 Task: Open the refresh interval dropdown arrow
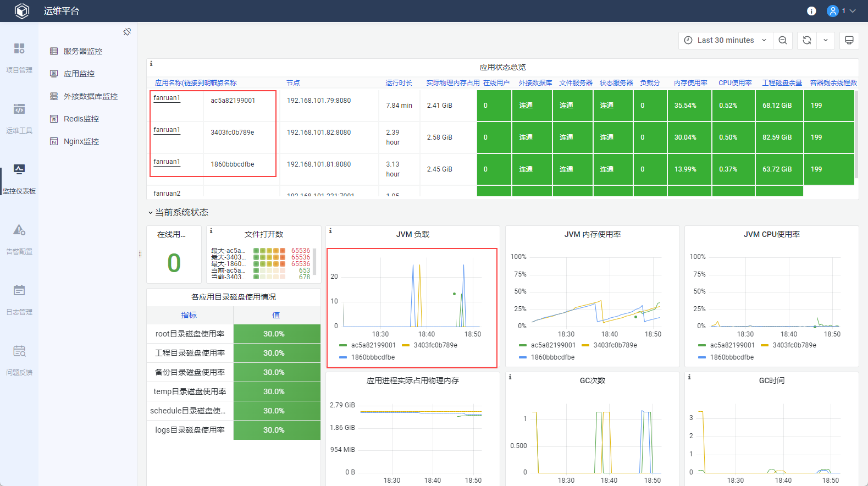tap(826, 40)
